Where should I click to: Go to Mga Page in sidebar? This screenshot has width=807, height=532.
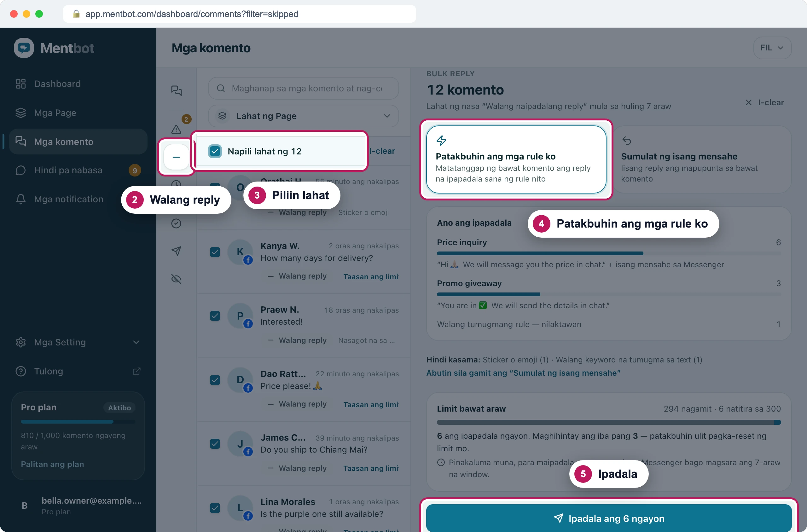[78, 113]
